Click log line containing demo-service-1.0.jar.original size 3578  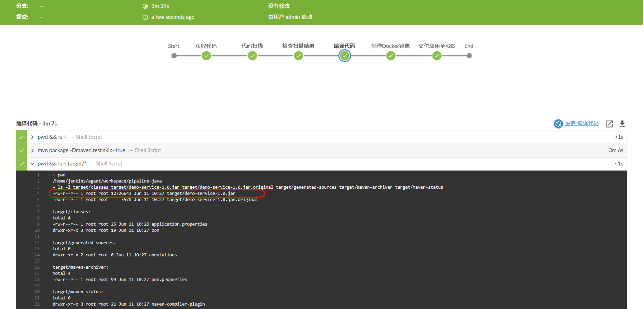155,200
